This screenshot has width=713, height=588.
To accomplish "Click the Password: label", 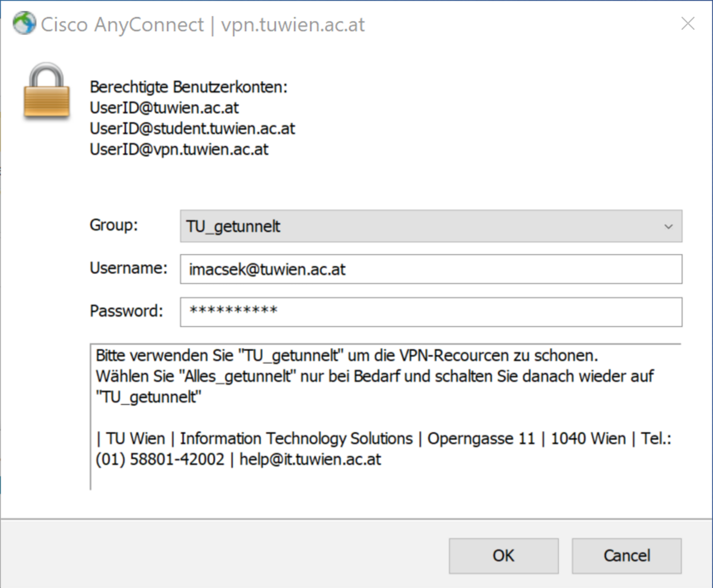I will click(127, 311).
